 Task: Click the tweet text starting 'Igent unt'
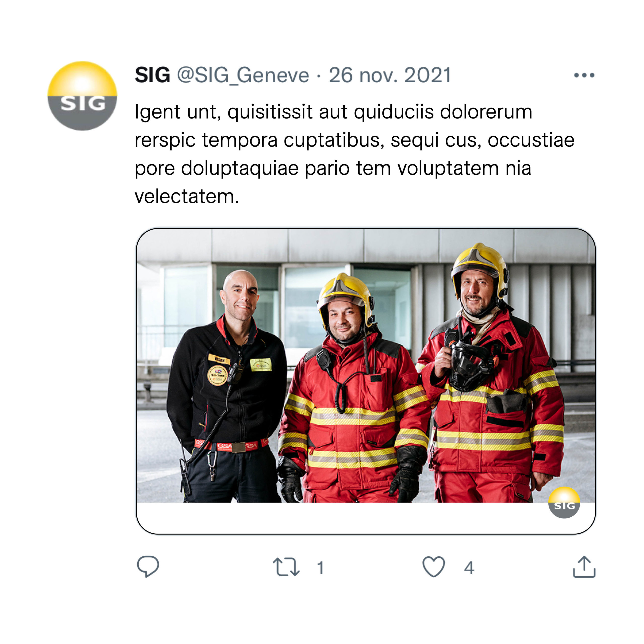[355, 154]
